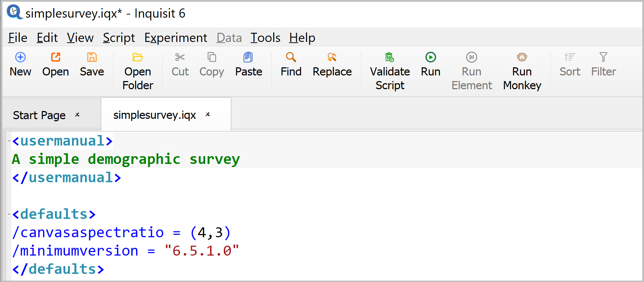Open the View menu
This screenshot has width=644, height=282.
[80, 37]
